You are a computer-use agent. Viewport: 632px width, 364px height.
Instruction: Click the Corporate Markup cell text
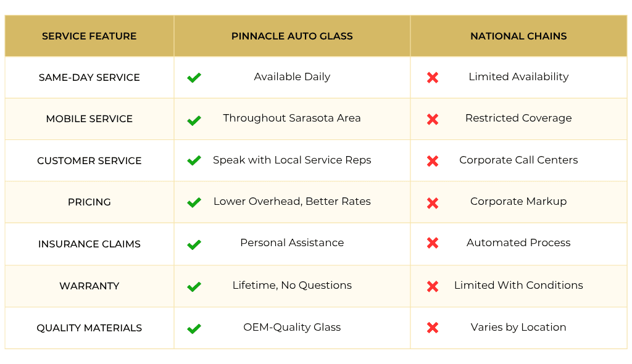pyautogui.click(x=518, y=202)
